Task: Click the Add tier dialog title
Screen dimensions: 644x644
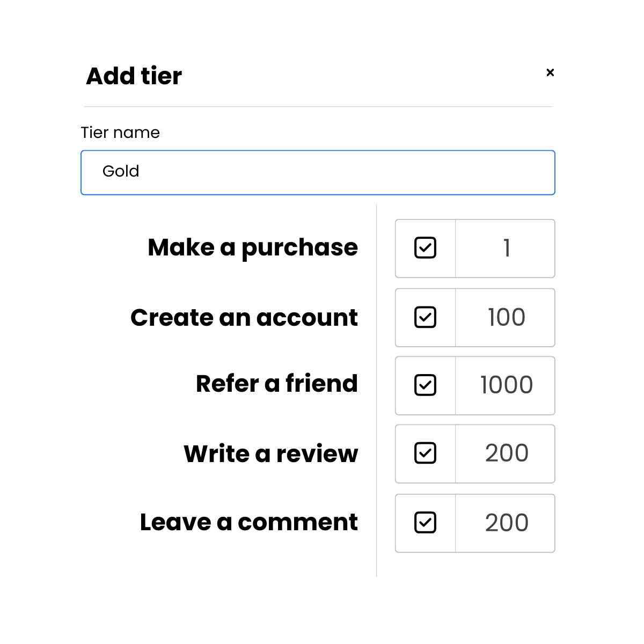Action: 134,76
